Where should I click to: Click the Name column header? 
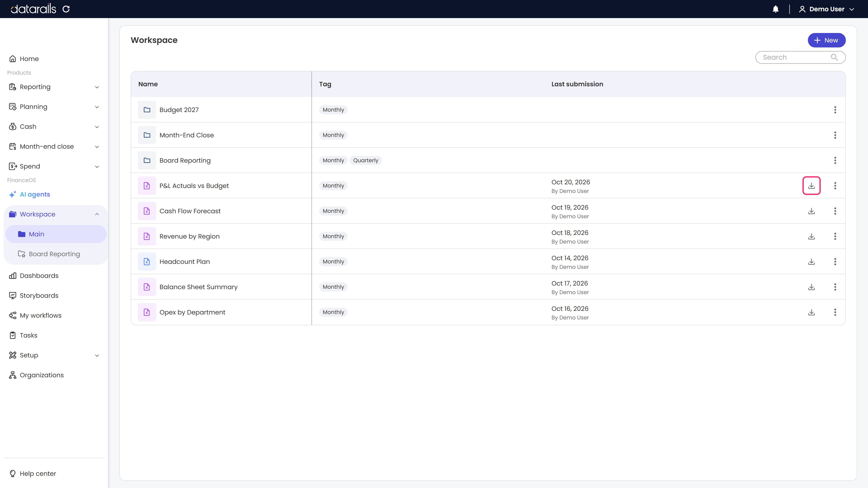(148, 84)
